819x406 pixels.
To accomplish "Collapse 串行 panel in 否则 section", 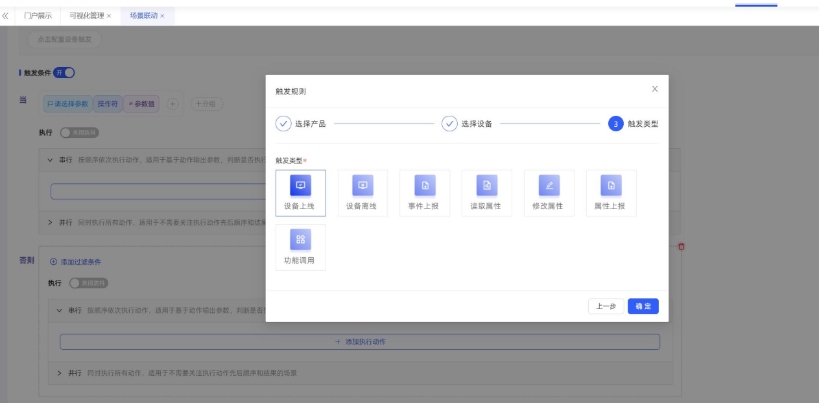I will tap(59, 310).
